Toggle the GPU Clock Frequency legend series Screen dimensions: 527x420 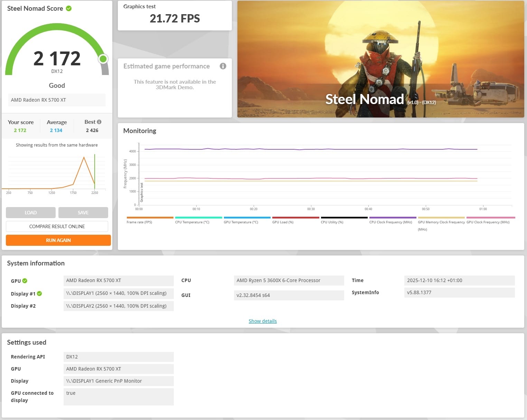(491, 220)
